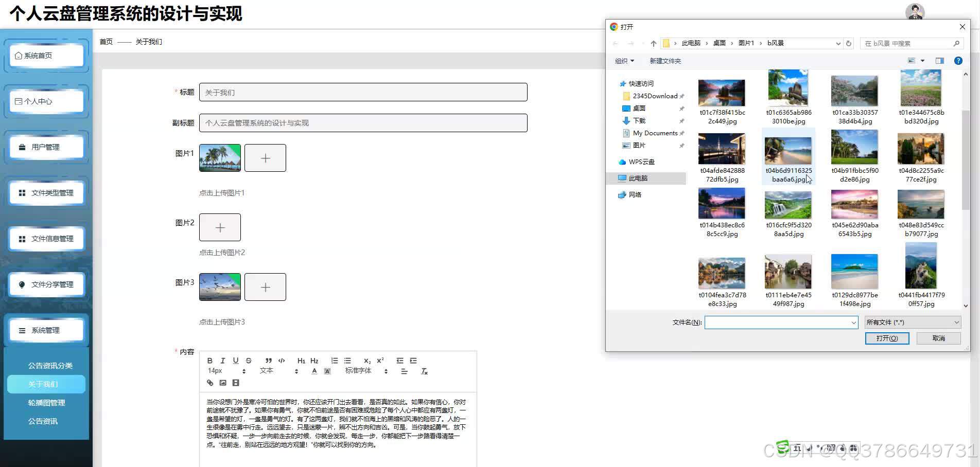Open the 系统首页 sidebar menu
The image size is (980, 467).
46,56
